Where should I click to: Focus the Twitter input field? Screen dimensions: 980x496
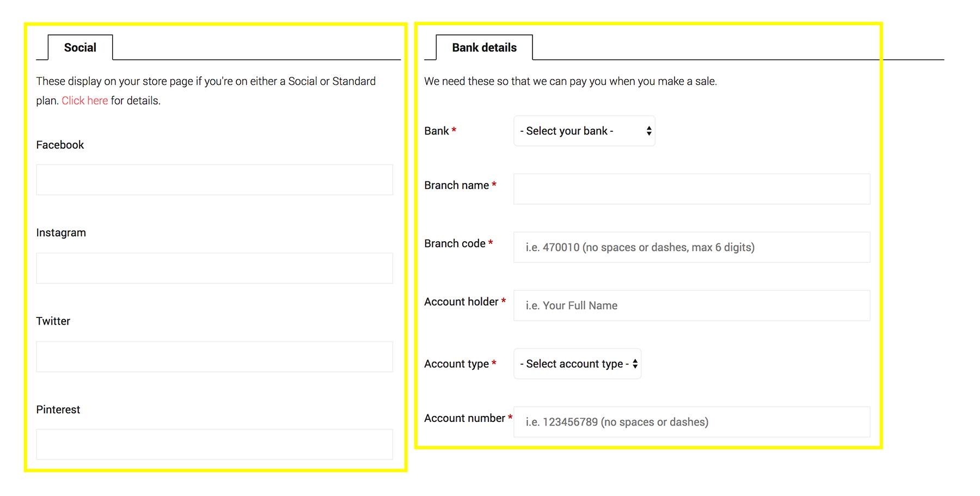click(215, 357)
